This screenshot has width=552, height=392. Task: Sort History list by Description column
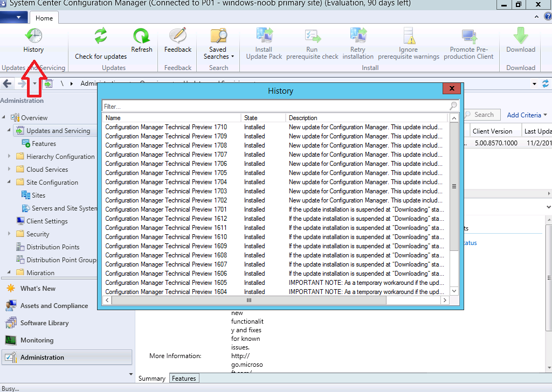[367, 118]
